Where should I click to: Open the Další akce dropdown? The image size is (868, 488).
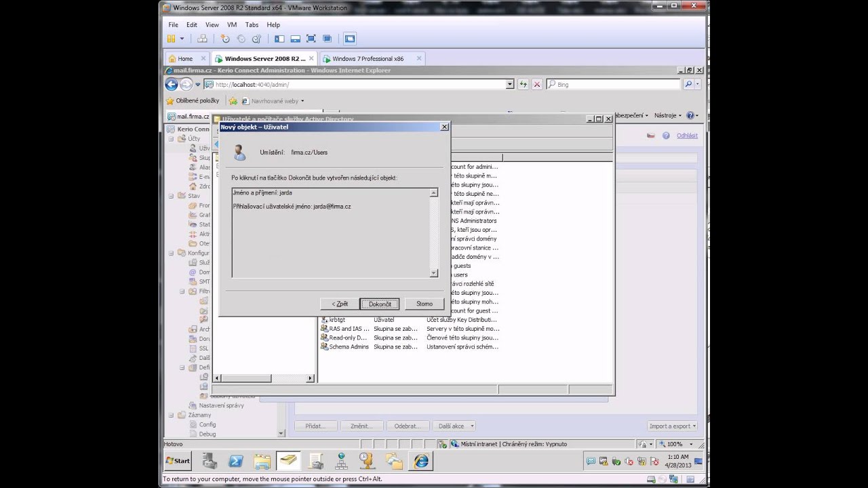454,426
